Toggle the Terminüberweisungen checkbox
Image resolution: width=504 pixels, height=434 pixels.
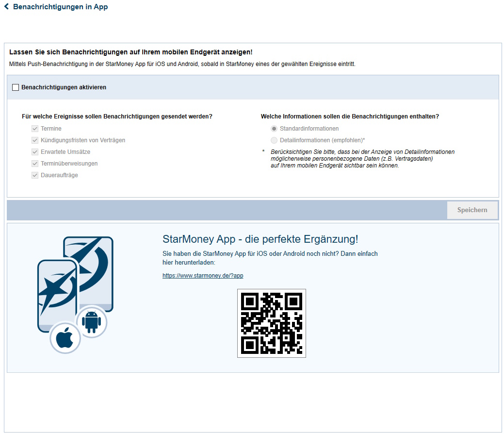pos(35,164)
